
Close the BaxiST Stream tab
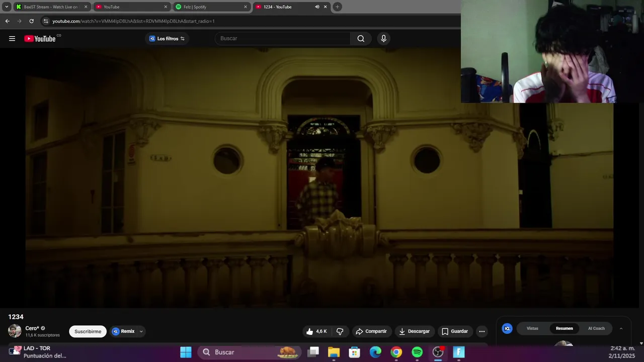pos(86,7)
